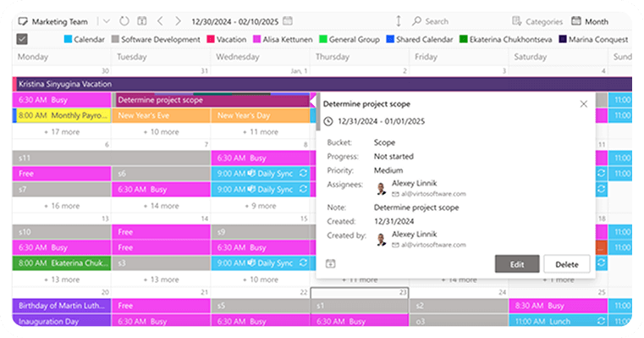Open 8:00 AM Ekaterina Chuk... event

(x=62, y=263)
